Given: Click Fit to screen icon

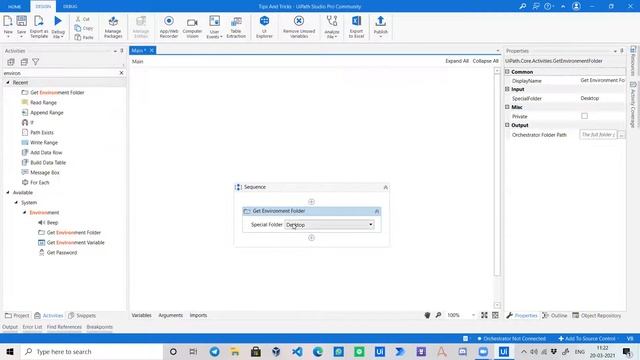Looking at the screenshot, I should (484, 315).
